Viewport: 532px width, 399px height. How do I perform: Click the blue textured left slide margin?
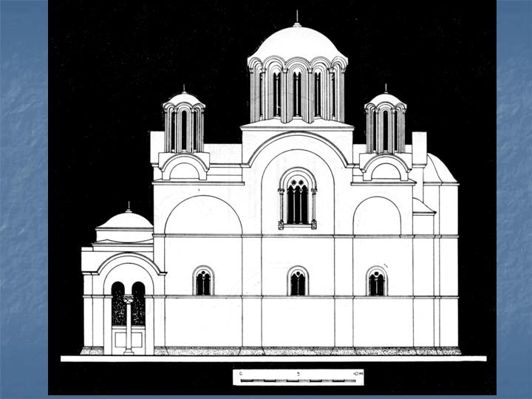pyautogui.click(x=24, y=199)
